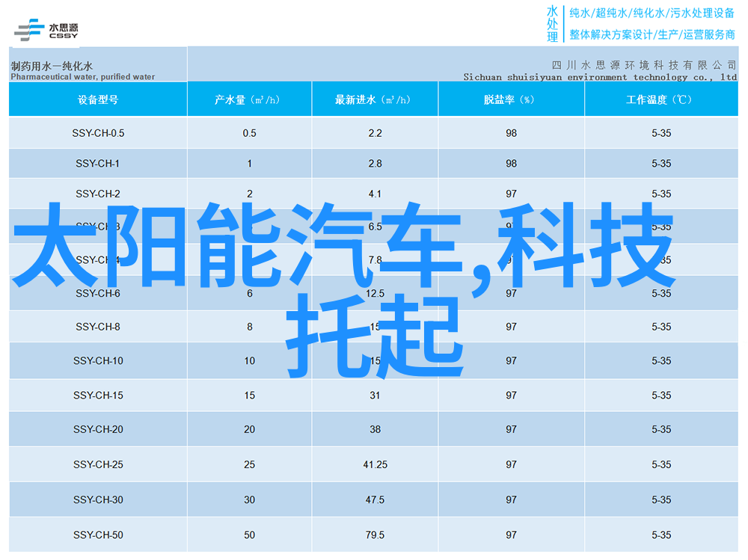Click the SSY-CH-20 model row label
Viewport: 748px width, 560px height.
pos(98,429)
